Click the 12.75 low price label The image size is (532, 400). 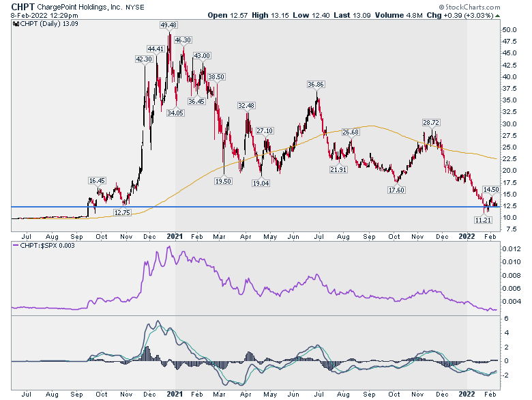click(x=122, y=212)
